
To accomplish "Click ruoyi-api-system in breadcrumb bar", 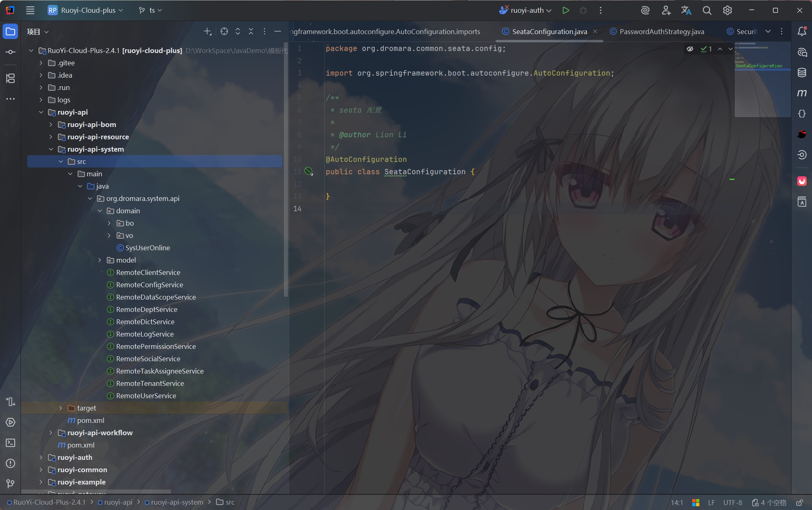I will 177,502.
